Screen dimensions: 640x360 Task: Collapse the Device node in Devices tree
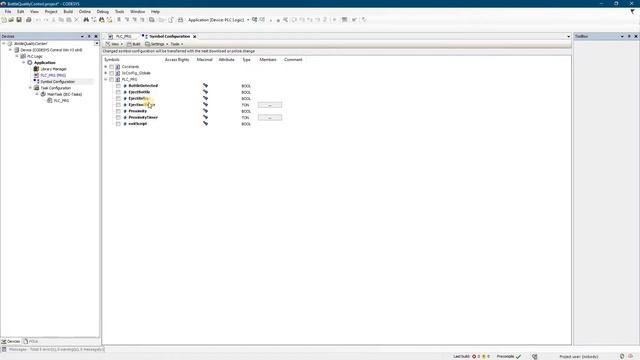point(11,50)
